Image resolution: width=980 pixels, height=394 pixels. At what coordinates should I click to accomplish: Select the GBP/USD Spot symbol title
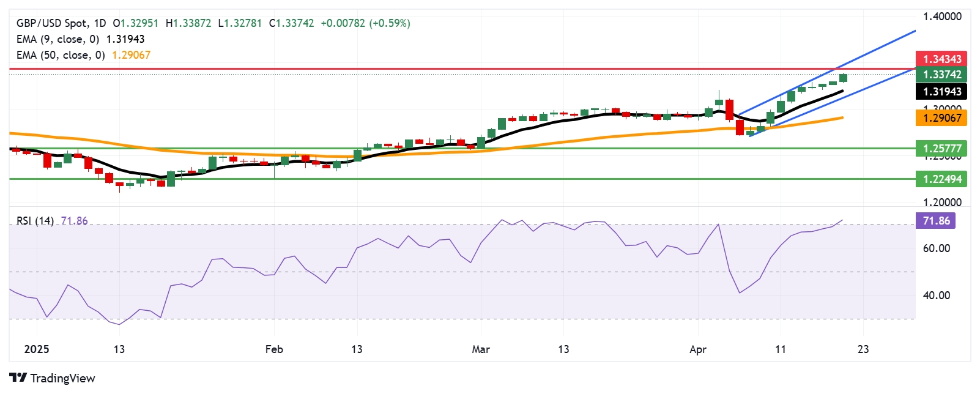point(51,23)
